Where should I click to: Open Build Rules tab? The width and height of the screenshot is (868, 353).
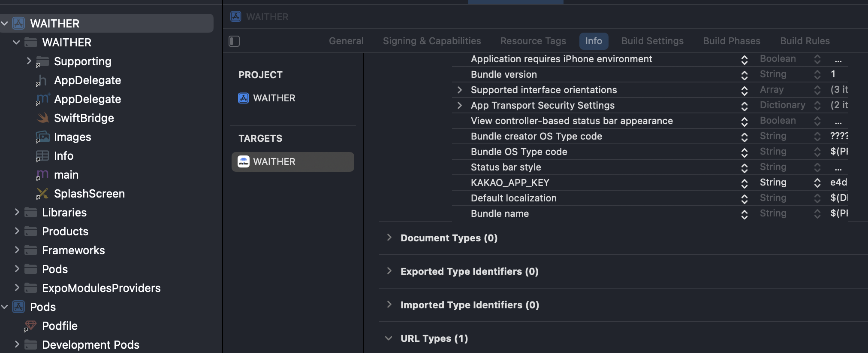coord(805,41)
